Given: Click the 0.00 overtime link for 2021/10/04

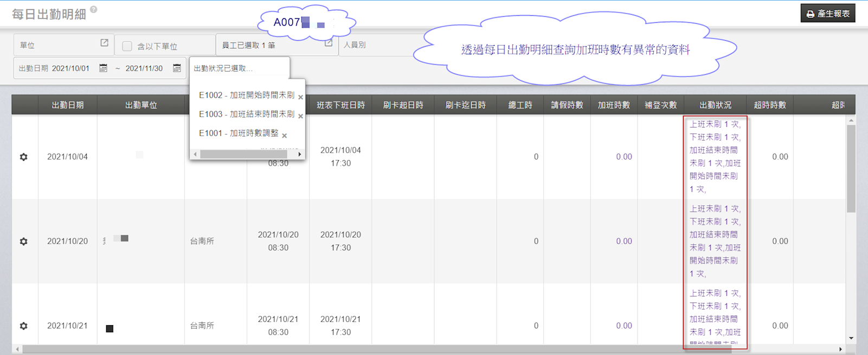Looking at the screenshot, I should tap(623, 157).
